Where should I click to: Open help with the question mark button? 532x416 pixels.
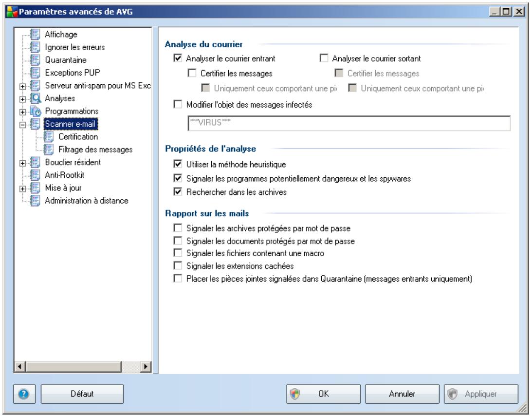click(24, 394)
